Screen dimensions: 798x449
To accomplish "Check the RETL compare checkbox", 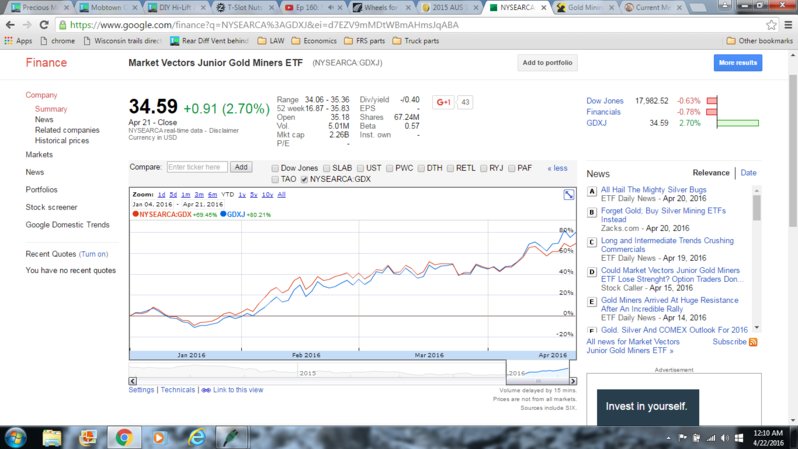I will coord(450,168).
